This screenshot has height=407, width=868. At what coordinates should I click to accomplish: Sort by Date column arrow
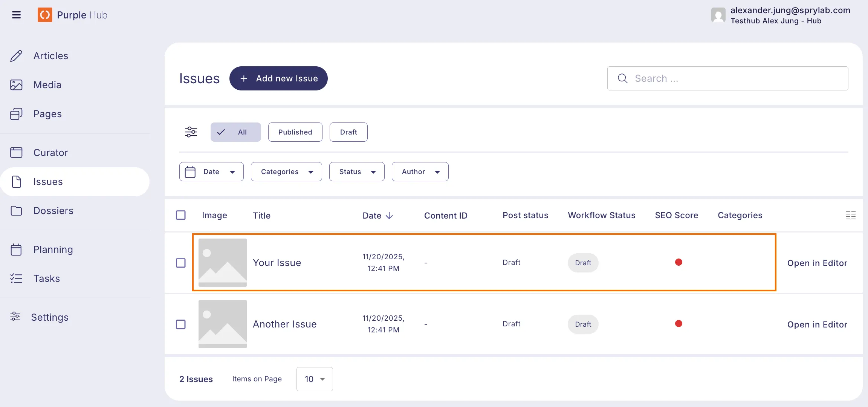pyautogui.click(x=389, y=216)
